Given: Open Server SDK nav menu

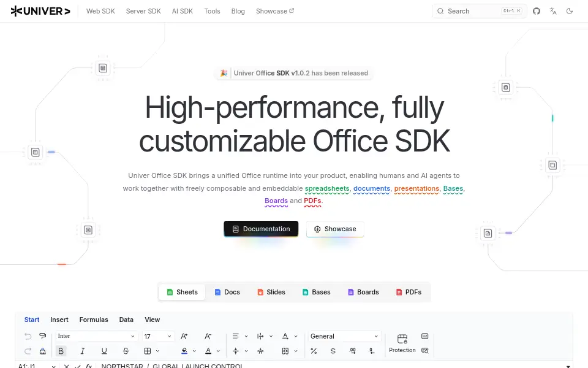Looking at the screenshot, I should (x=143, y=11).
